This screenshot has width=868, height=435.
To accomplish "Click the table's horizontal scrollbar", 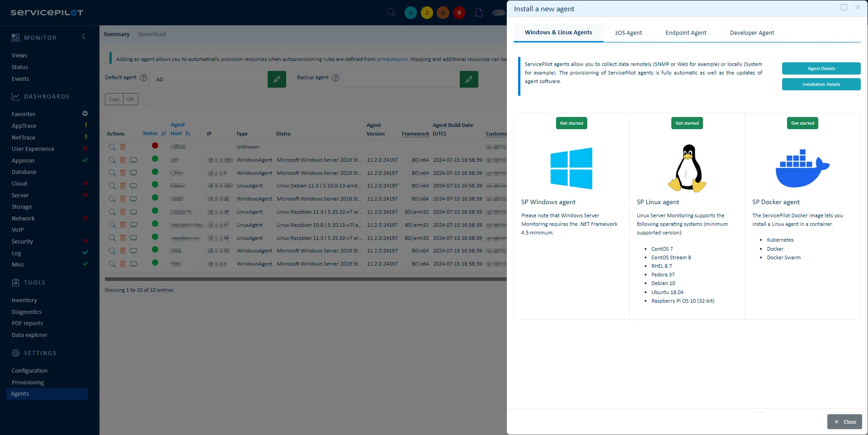I will pos(305,279).
